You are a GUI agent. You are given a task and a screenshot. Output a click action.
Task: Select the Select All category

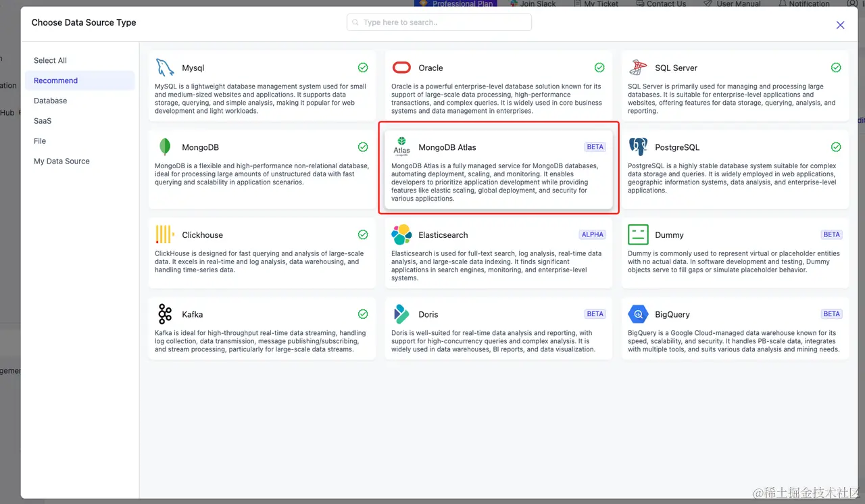click(x=80, y=60)
